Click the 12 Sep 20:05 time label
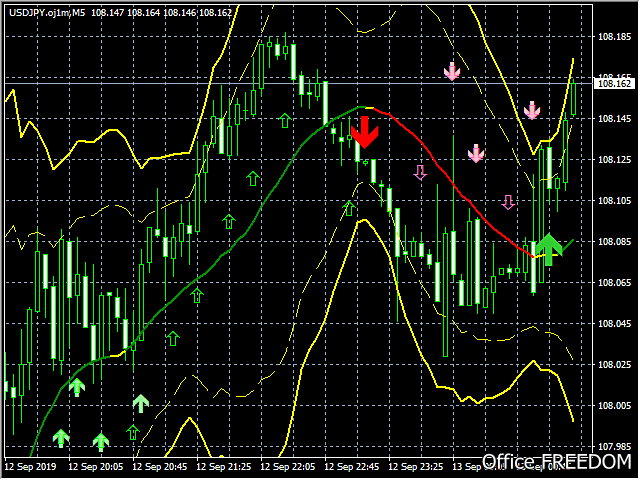This screenshot has width=640, height=480. coord(96,467)
